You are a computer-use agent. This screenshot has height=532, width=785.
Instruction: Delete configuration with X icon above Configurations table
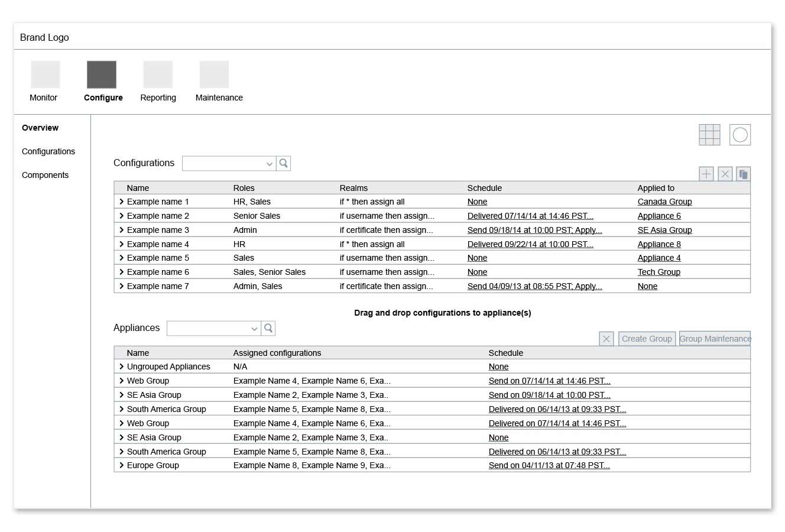click(725, 174)
